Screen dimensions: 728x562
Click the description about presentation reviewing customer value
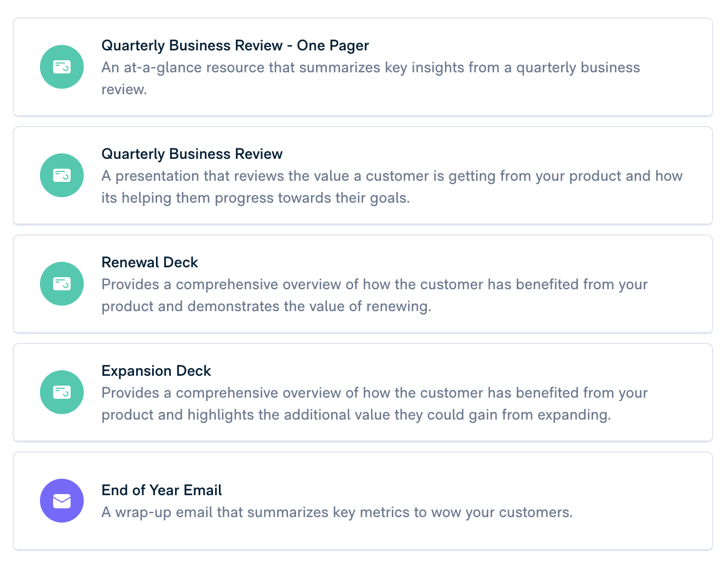click(x=392, y=187)
